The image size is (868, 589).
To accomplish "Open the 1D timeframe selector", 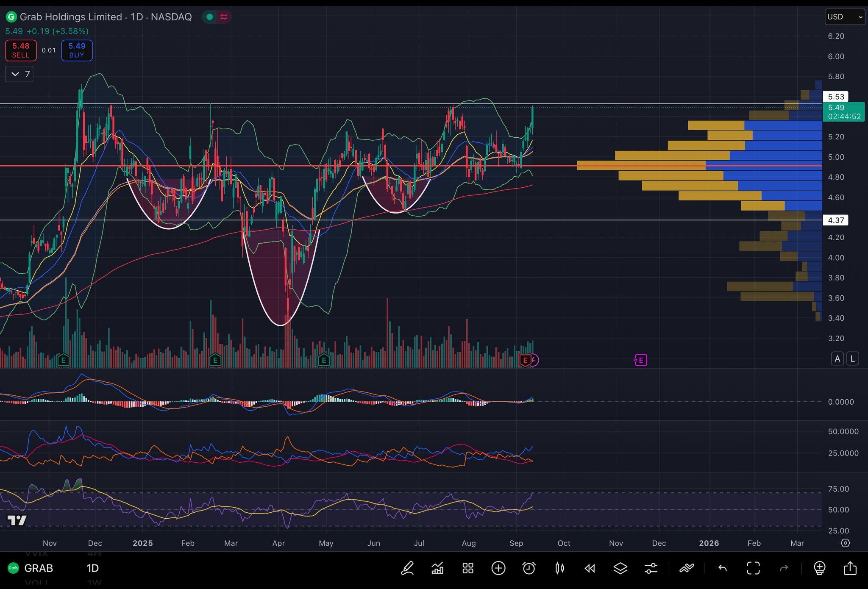I will 92,568.
